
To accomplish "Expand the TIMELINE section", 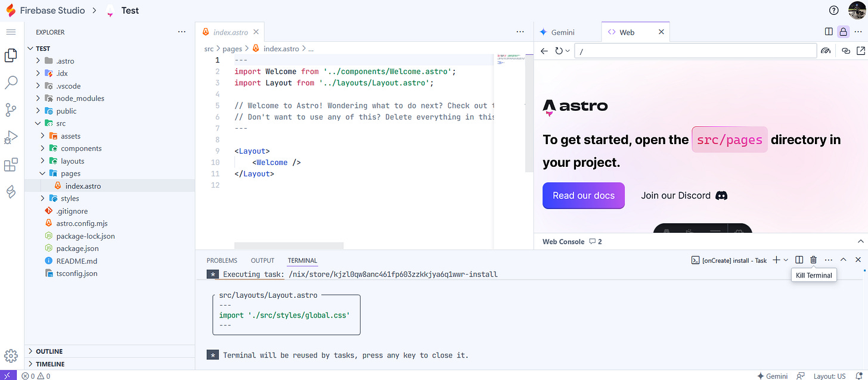I will tap(110, 364).
